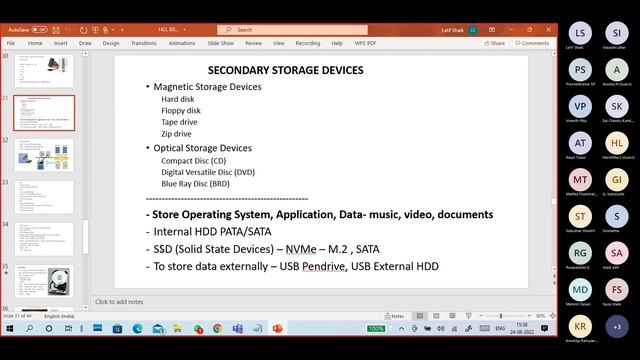Open the Customize Quick Access Toolbar dropdown
The width and height of the screenshot is (640, 360).
(122, 30)
